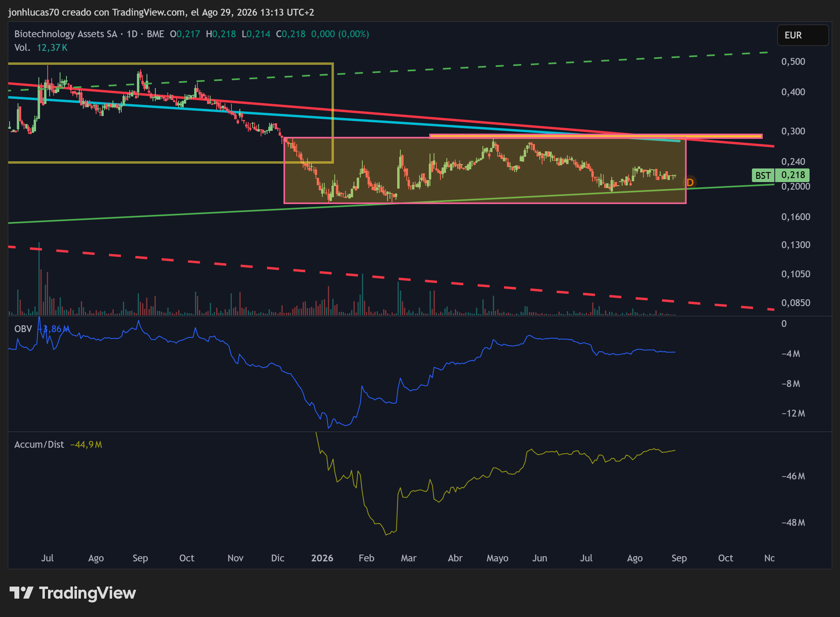Select the Biotechnology Assets SA symbol title
Screen dimensions: 840x617
click(x=66, y=34)
